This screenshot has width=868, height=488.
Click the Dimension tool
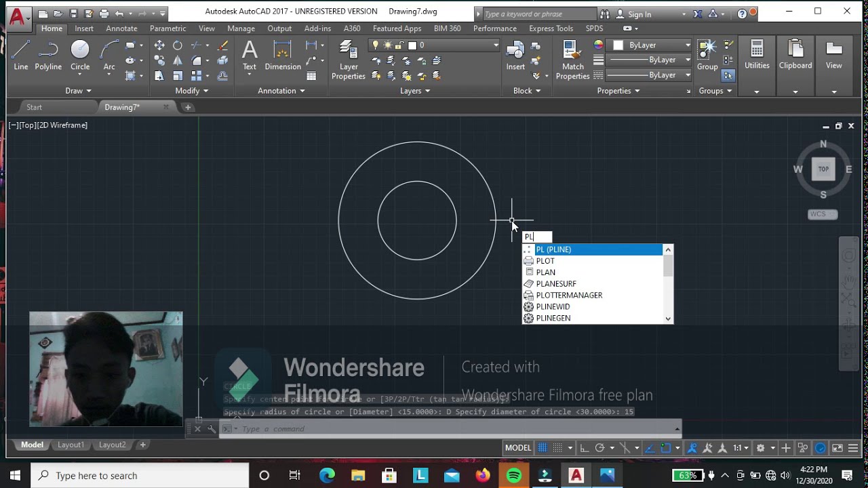(283, 56)
